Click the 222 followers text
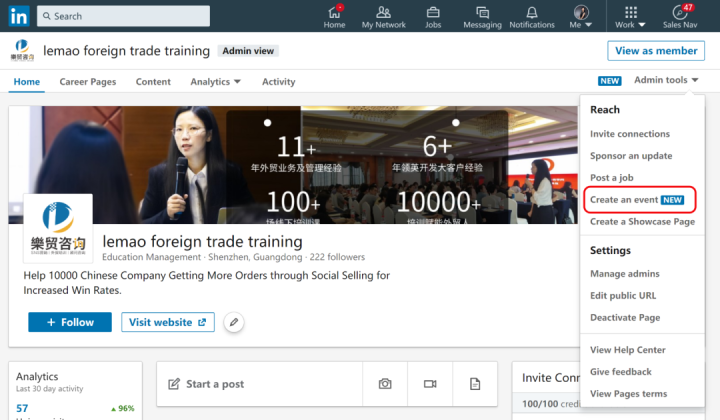 (x=337, y=257)
